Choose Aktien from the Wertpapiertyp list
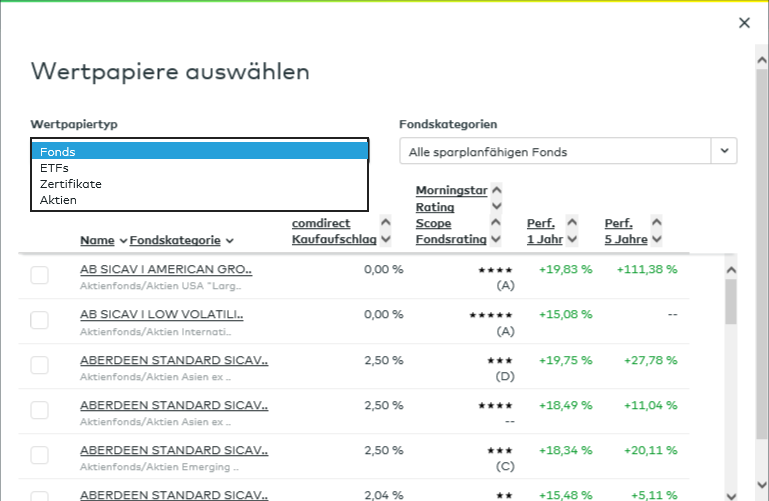Screen dimensions: 769x501 pyautogui.click(x=200, y=200)
